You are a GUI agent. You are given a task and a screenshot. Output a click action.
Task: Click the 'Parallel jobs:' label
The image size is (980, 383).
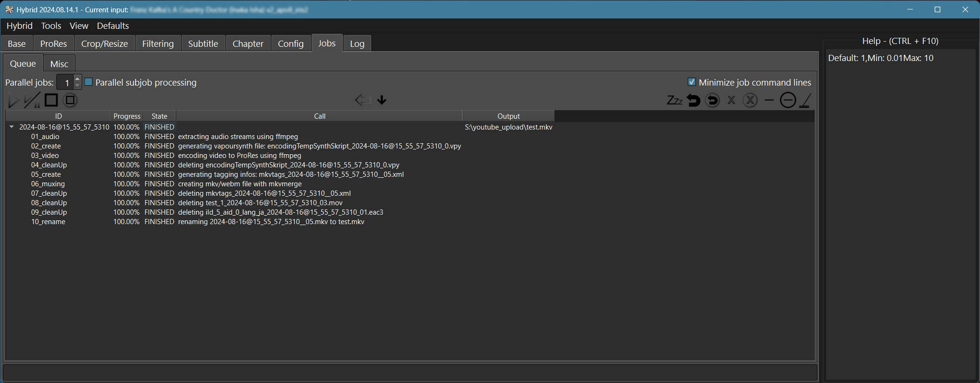click(29, 82)
